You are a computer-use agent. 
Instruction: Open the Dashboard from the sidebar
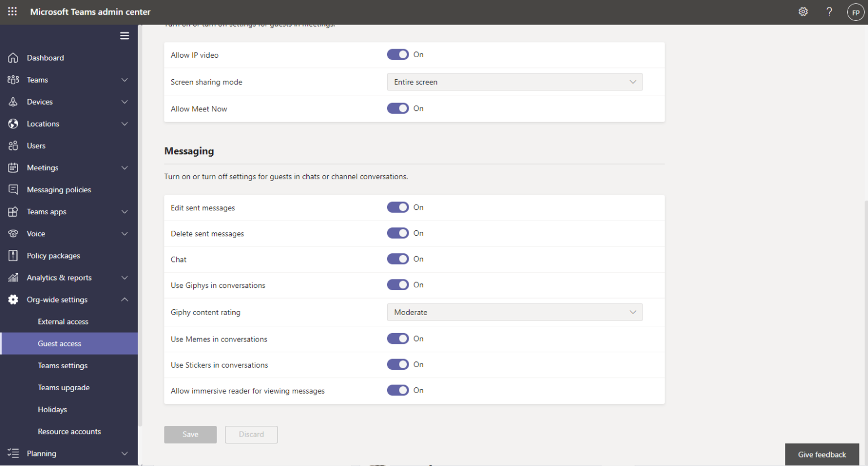point(45,57)
